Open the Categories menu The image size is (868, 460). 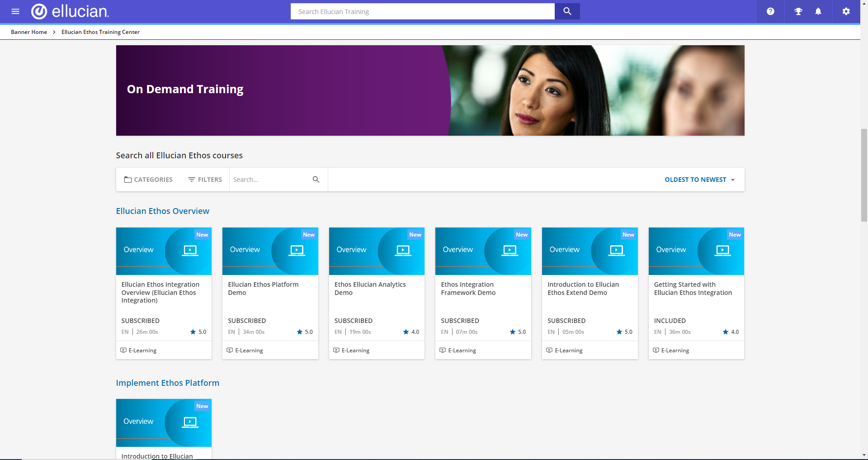click(148, 180)
